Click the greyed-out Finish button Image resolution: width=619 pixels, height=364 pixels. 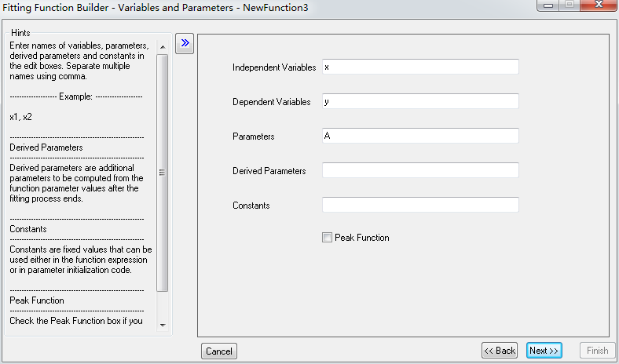(x=597, y=351)
